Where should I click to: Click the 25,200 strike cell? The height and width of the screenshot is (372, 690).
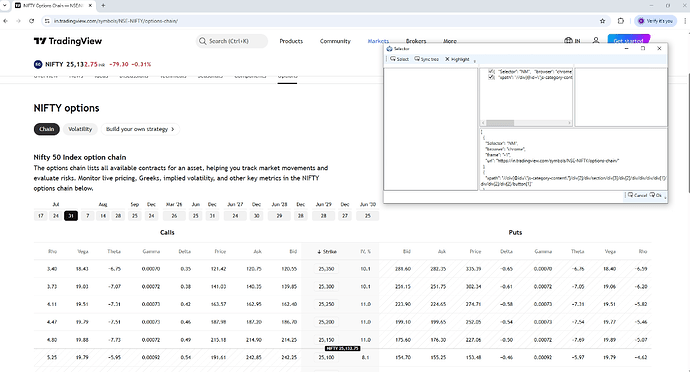(x=327, y=322)
